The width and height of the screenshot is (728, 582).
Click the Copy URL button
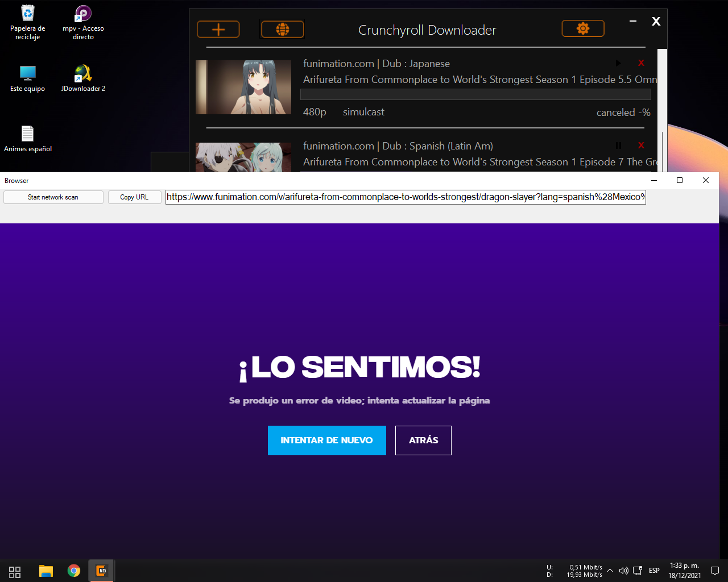pyautogui.click(x=134, y=197)
